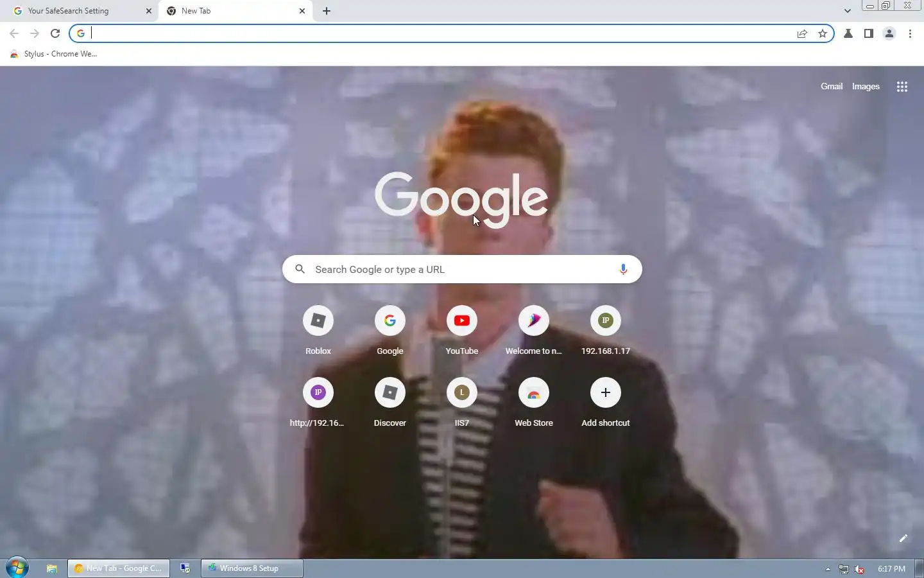Open the Windows 8 Setup taskbar button
The height and width of the screenshot is (578, 924).
252,568
